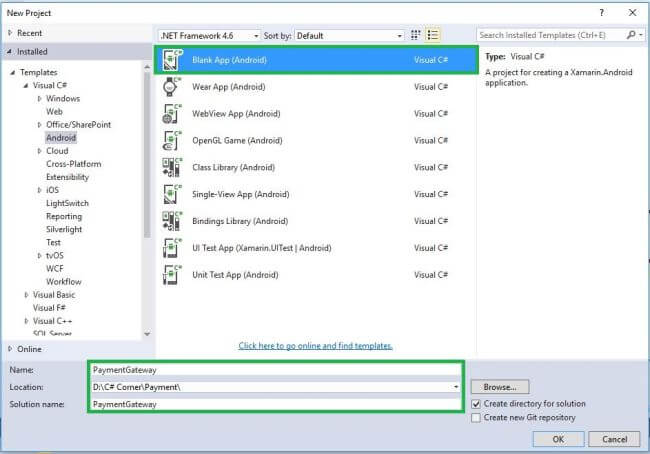The height and width of the screenshot is (454, 650).
Task: Expand the Visual C++ tree node arrow
Action: pyautogui.click(x=26, y=321)
